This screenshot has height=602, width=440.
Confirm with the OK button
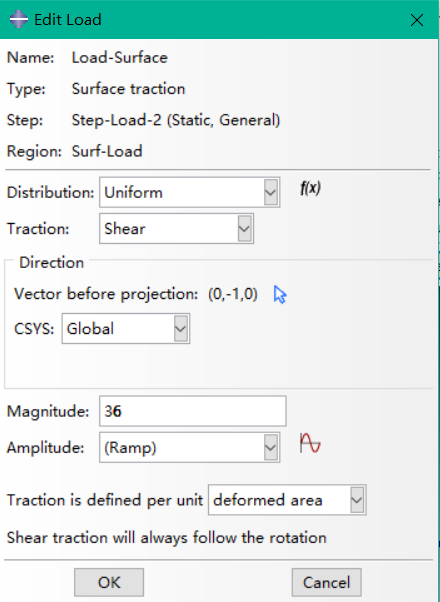[109, 582]
